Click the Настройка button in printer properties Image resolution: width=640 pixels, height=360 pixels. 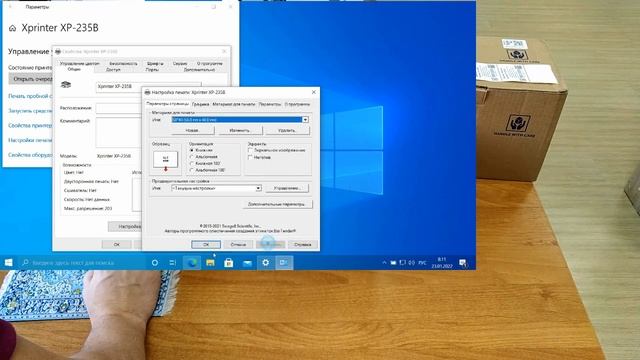tap(125, 226)
